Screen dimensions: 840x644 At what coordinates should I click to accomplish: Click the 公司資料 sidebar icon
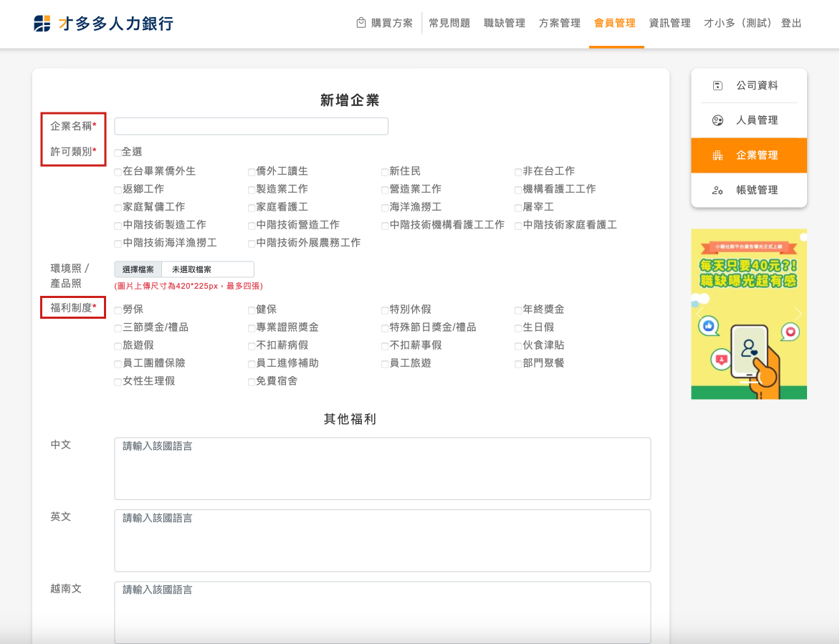pos(717,86)
